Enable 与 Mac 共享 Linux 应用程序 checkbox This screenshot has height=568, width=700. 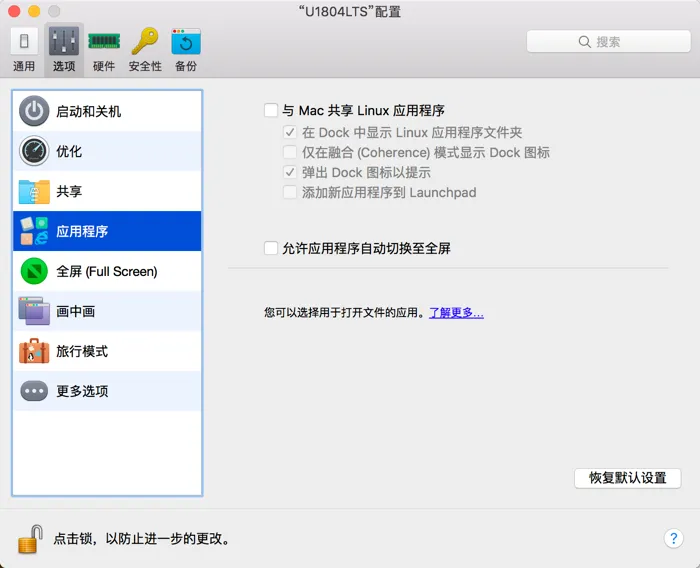tap(271, 110)
